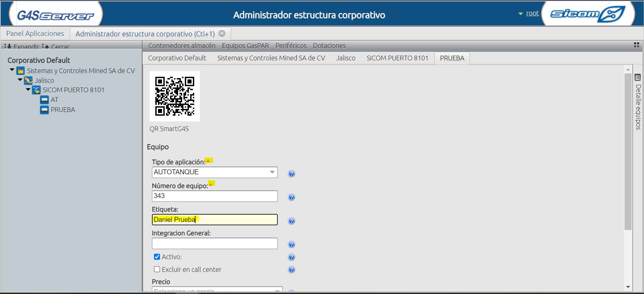Show help for Integracion General

pos(291,244)
